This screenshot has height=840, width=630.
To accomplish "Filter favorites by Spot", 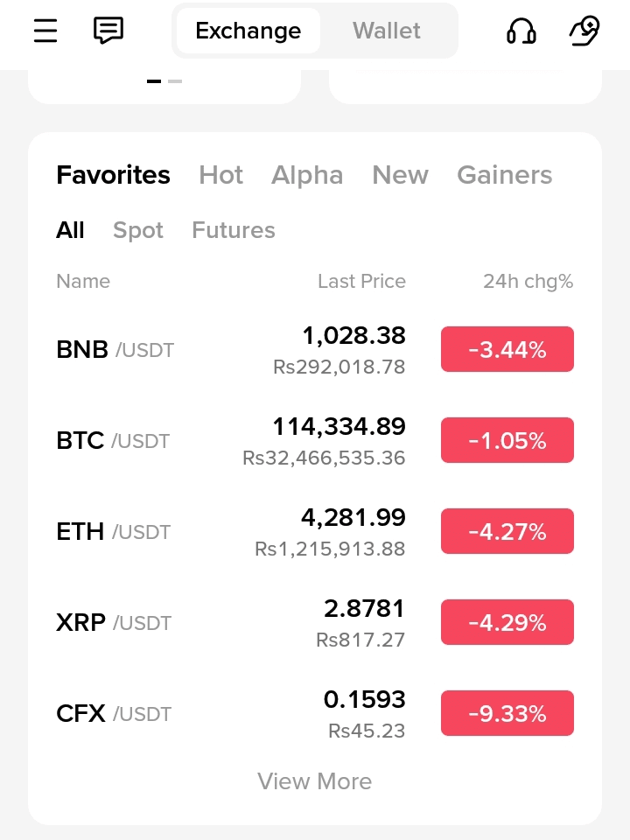I will (138, 230).
